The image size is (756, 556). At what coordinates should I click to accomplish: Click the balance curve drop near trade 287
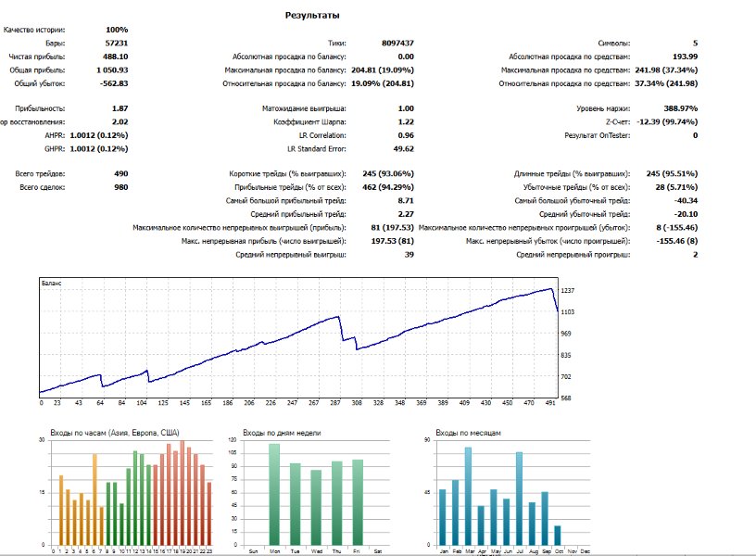[341, 329]
